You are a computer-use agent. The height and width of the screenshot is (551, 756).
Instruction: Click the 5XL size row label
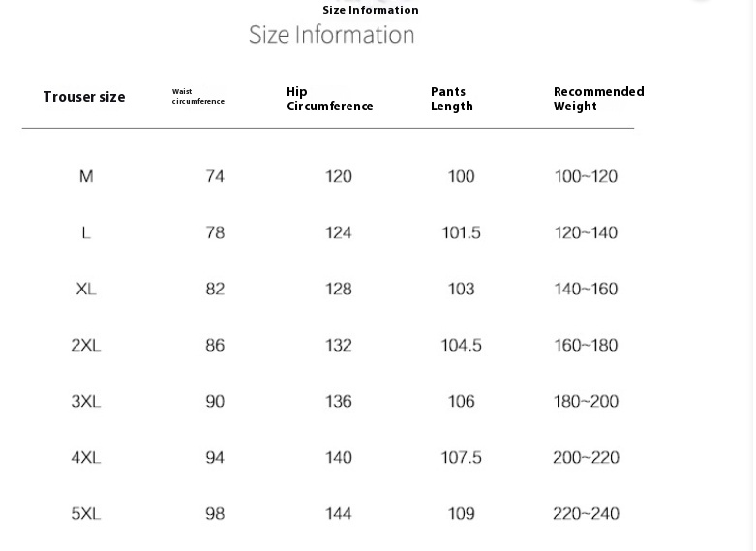(x=86, y=514)
